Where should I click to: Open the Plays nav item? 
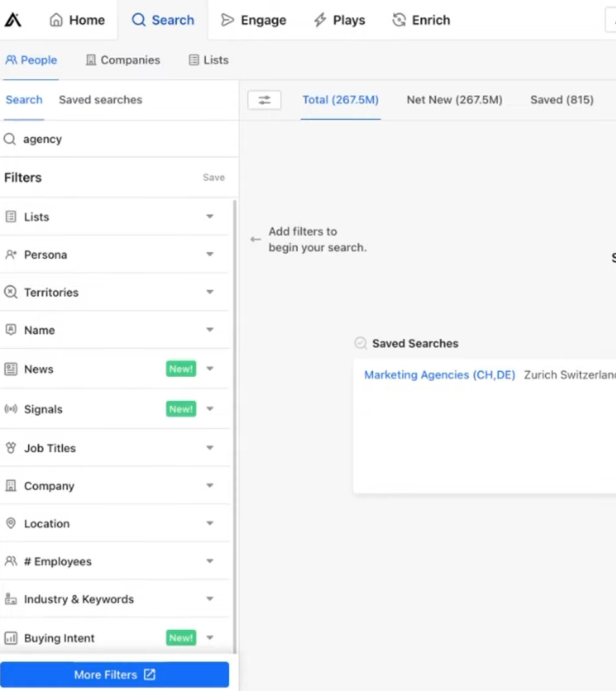coord(340,20)
